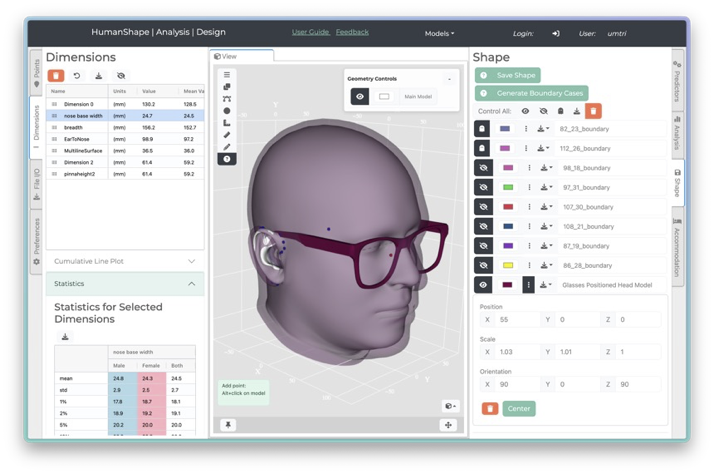Toggle visibility of 97_31_boundary
This screenshot has width=714, height=474.
tap(483, 187)
